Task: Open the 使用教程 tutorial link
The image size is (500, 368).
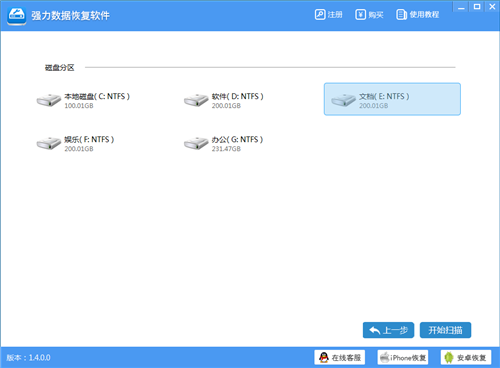Action: 418,15
